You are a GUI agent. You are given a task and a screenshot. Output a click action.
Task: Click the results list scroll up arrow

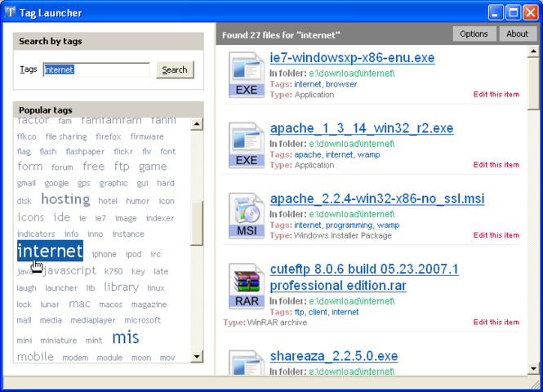pyautogui.click(x=533, y=51)
